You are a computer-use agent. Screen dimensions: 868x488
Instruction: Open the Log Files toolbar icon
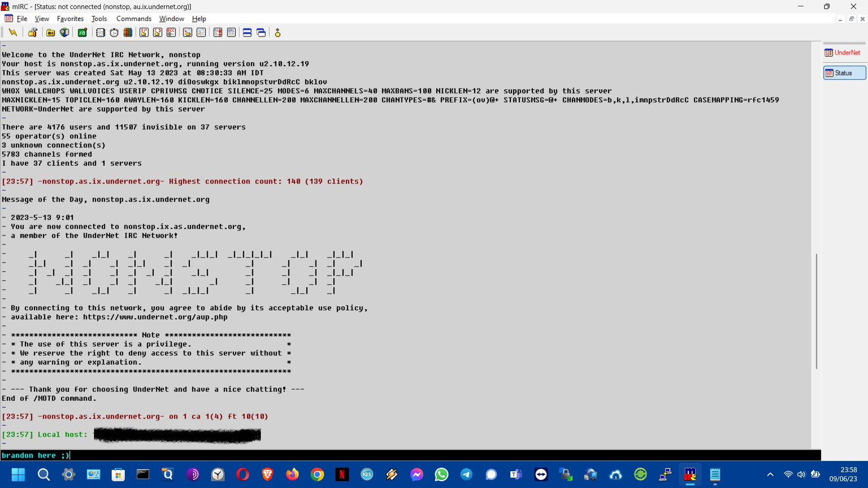tap(201, 33)
